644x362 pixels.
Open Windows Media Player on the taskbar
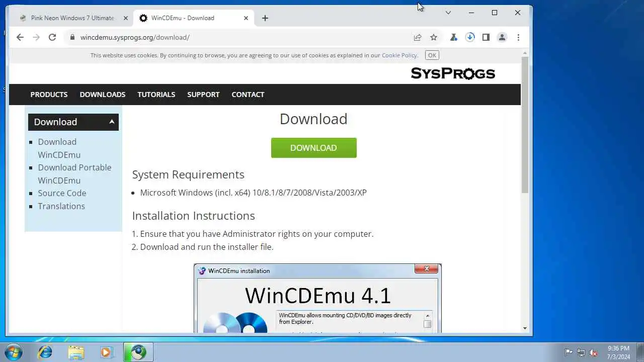point(106,352)
